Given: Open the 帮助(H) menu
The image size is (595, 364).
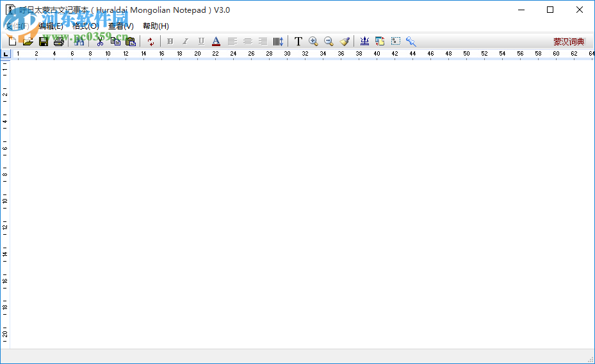Looking at the screenshot, I should coord(156,26).
